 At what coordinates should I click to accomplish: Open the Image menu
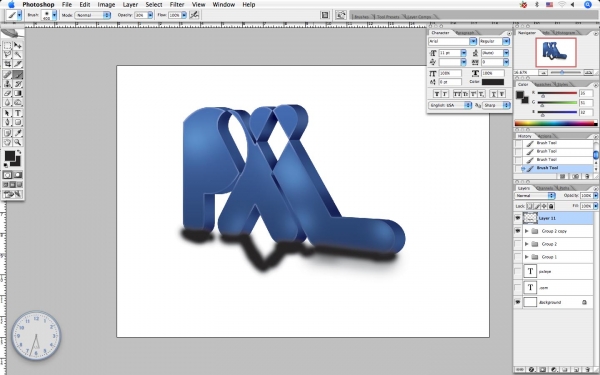pyautogui.click(x=106, y=5)
